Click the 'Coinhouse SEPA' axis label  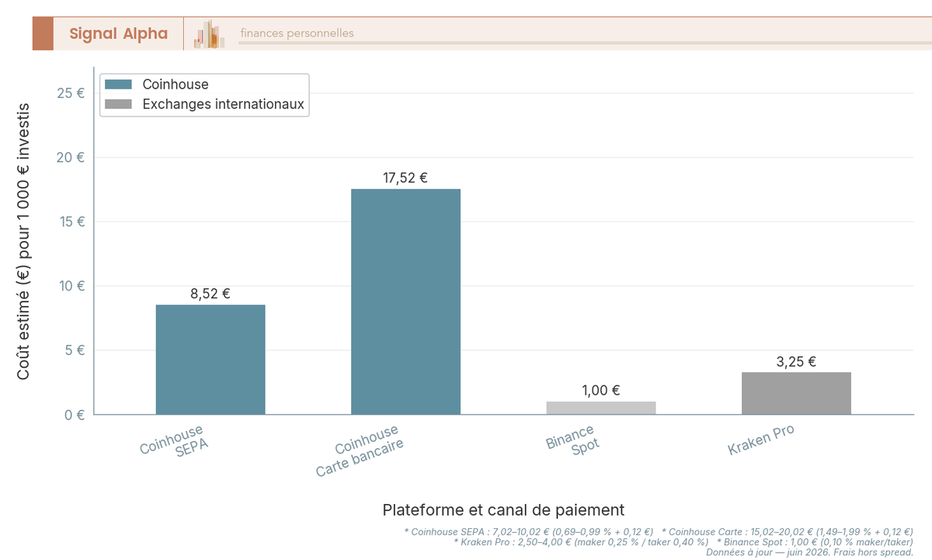click(x=175, y=441)
